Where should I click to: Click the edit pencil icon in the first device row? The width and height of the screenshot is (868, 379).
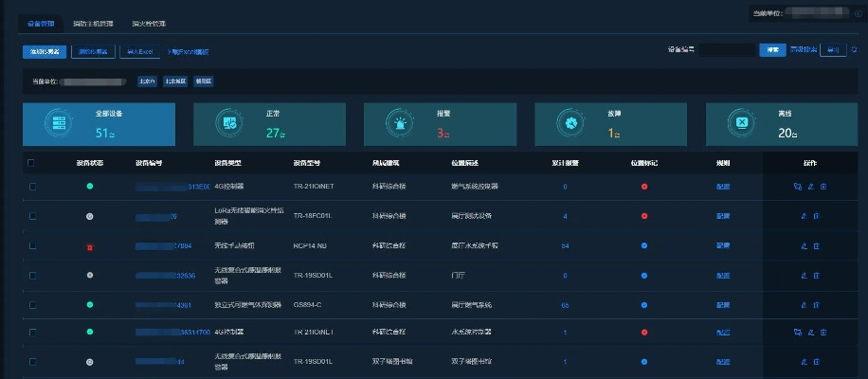pyautogui.click(x=810, y=187)
